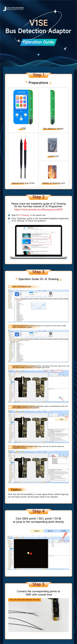Image resolution: width=77 pixels, height=644 pixels.
Task: Open the jcprogrammer592 YouTube channel link
Action: pyautogui.click(x=38, y=209)
